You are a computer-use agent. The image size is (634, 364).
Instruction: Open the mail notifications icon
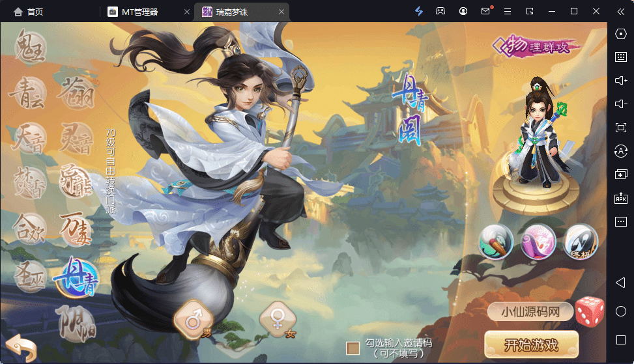coord(485,11)
